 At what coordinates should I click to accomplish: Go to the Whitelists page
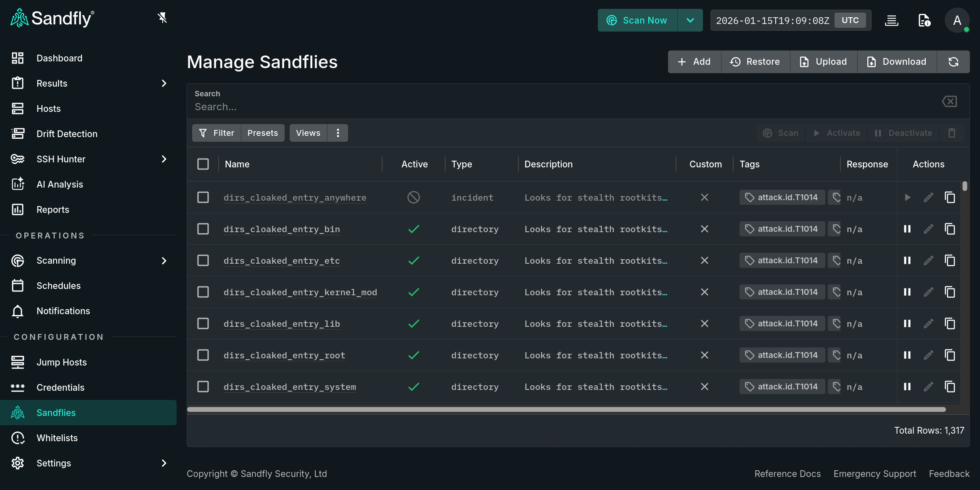point(57,438)
